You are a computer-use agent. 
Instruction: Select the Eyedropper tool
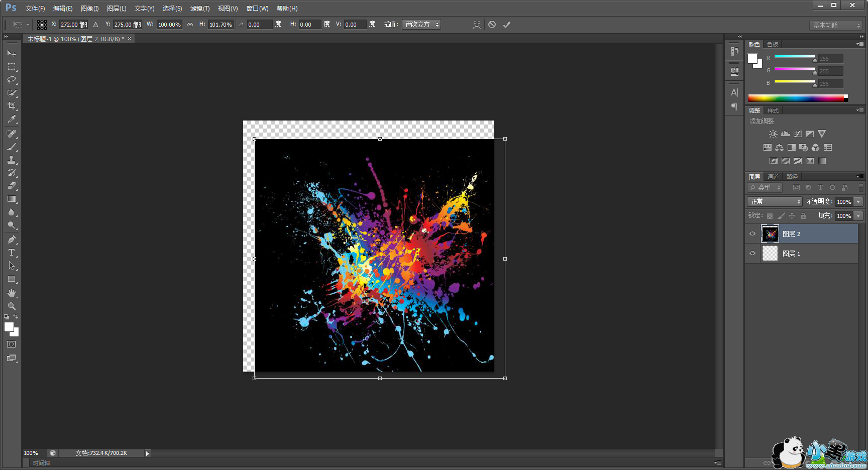[12, 120]
